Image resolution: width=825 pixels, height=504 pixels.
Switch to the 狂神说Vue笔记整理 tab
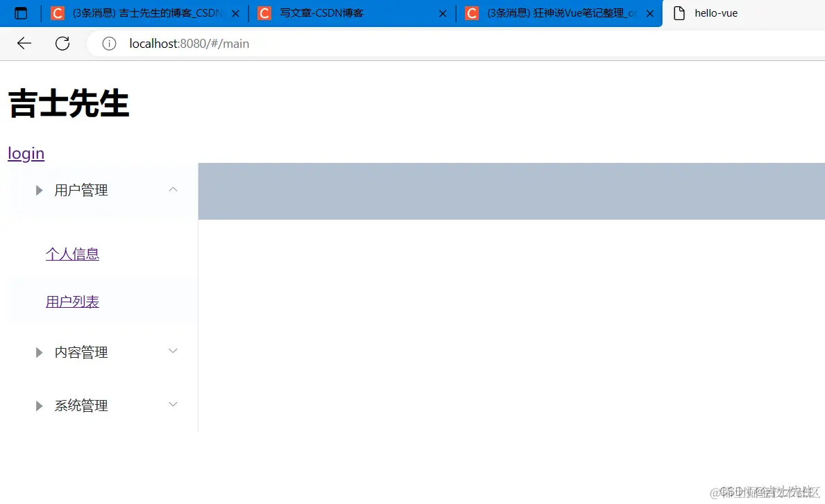point(559,13)
